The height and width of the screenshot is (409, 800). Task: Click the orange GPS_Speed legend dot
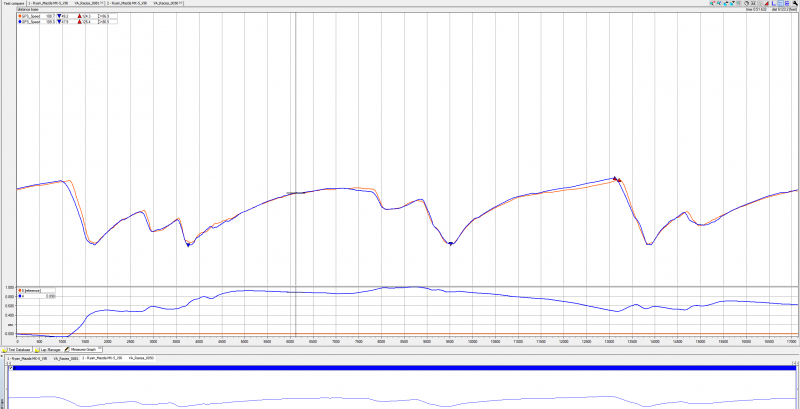click(x=20, y=16)
